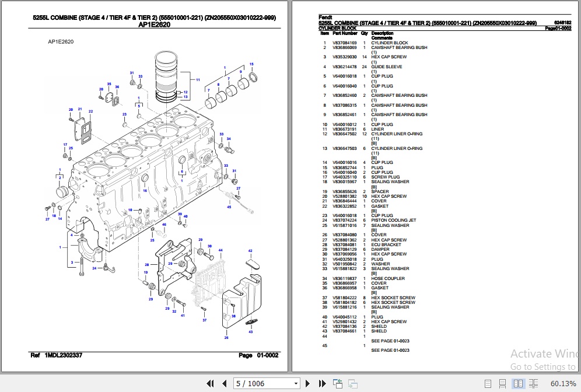Click part number V837084136 for SHIELD
This screenshot has height=392, width=581.
345,327
